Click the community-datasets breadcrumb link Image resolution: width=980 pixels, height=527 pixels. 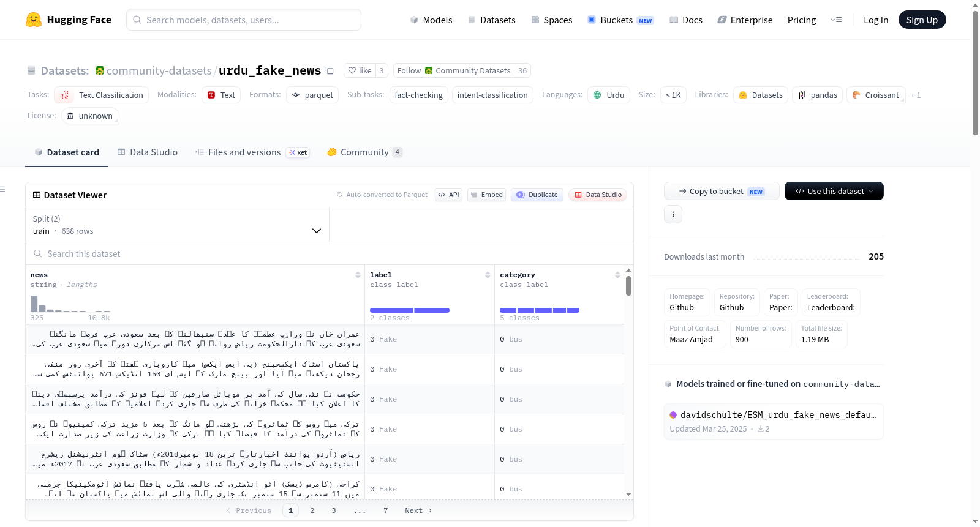(159, 70)
